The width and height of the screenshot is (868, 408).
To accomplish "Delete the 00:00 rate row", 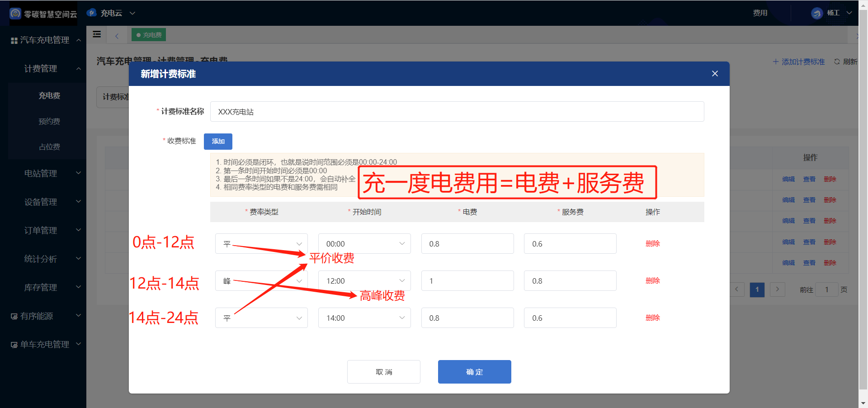I will click(x=653, y=243).
